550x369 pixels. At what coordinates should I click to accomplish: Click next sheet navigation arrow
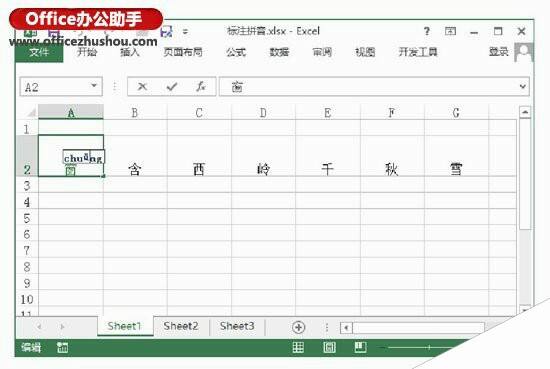tap(62, 327)
